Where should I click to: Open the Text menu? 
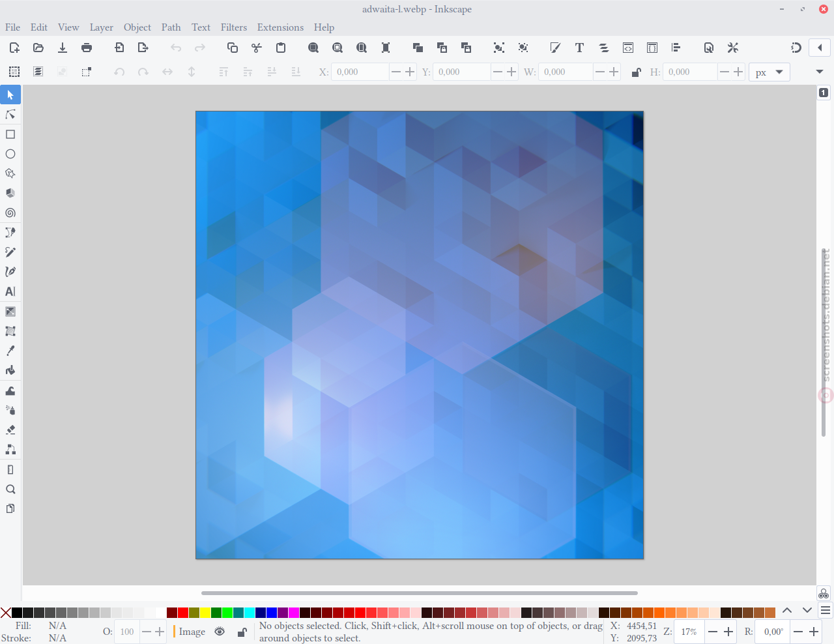[201, 27]
